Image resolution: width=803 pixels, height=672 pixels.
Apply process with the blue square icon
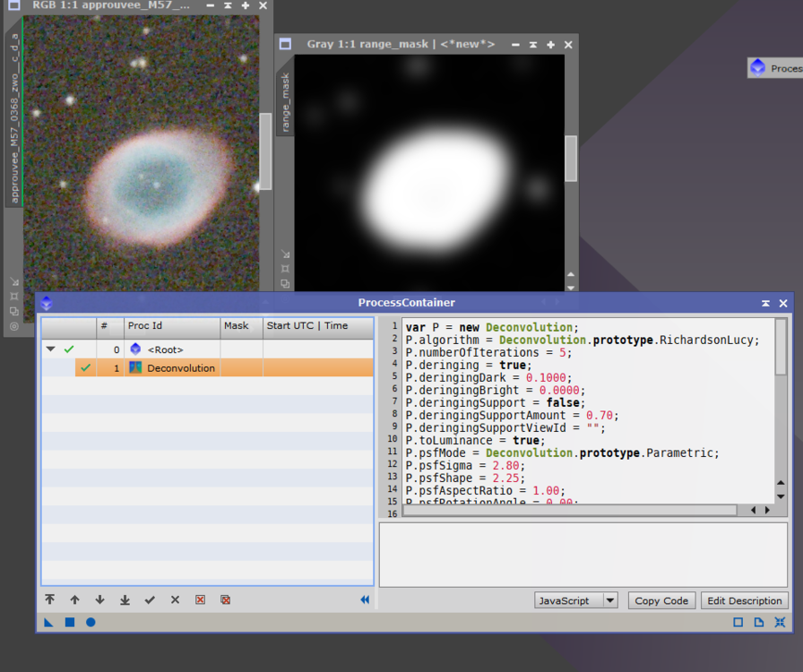70,623
